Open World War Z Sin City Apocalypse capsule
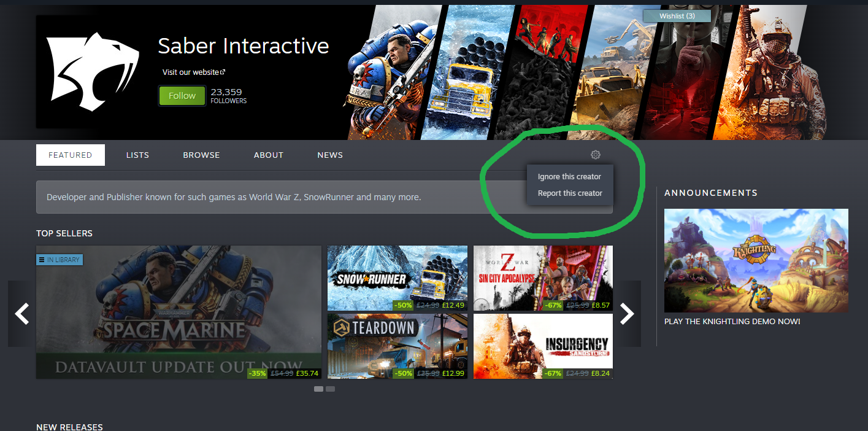Image resolution: width=868 pixels, height=431 pixels. 543,278
